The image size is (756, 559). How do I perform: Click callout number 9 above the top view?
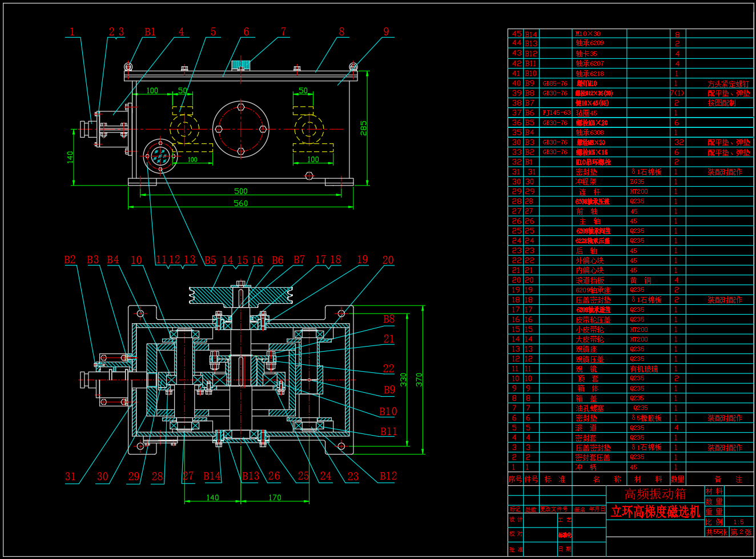tap(386, 32)
